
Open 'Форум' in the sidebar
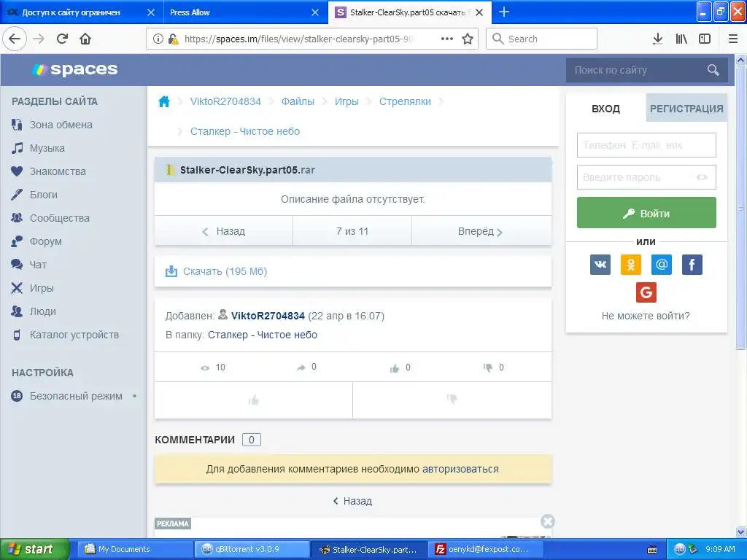tap(46, 241)
